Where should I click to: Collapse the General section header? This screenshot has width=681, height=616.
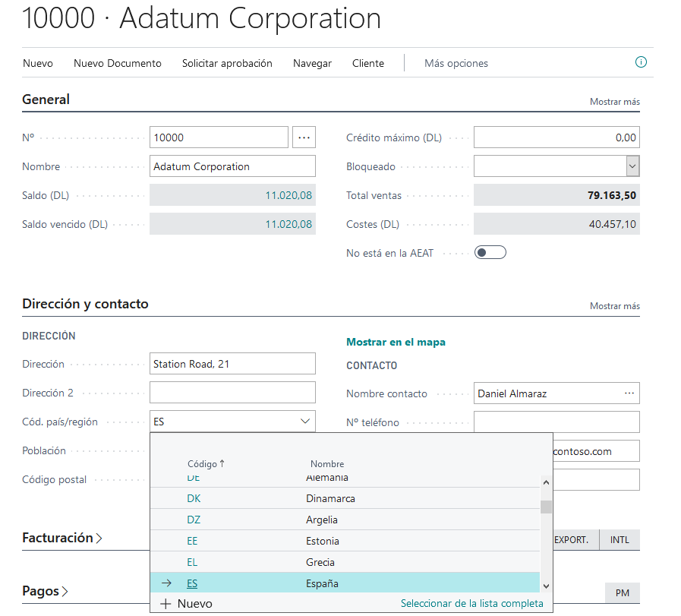coord(46,99)
